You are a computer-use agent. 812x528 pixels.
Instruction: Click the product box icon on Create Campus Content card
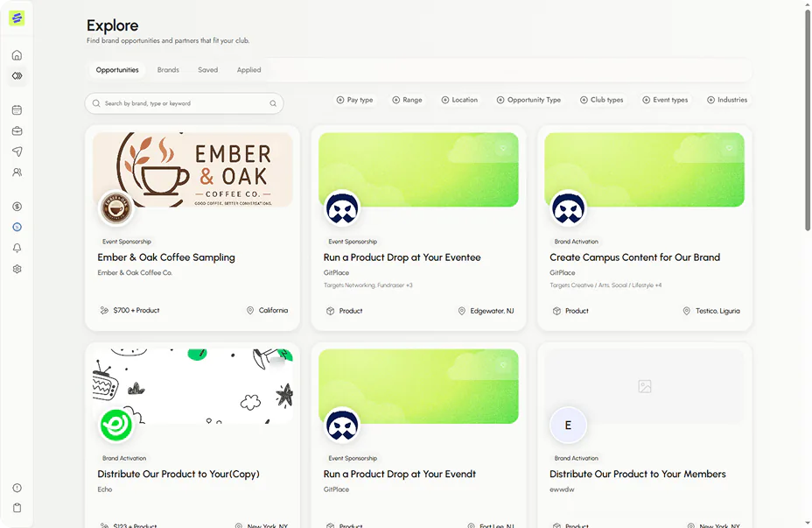[x=556, y=311]
